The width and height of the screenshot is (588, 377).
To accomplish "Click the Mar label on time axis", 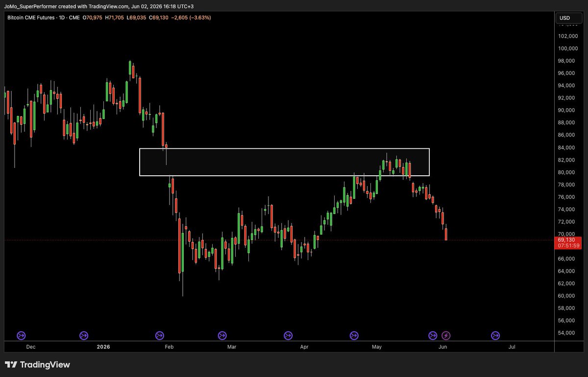I will (232, 347).
